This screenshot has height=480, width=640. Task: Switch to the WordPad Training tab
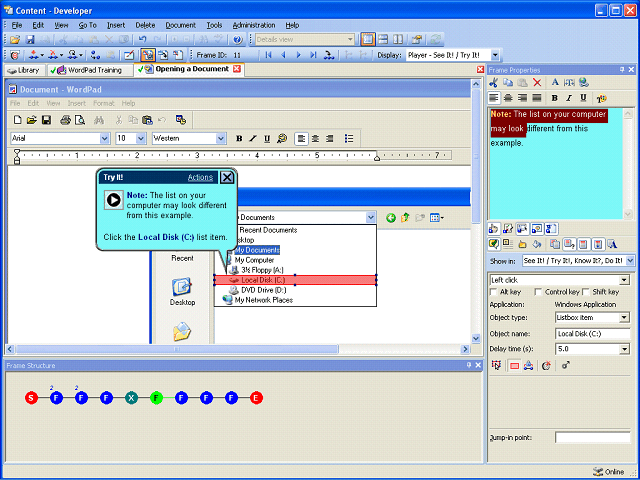pyautogui.click(x=90, y=70)
